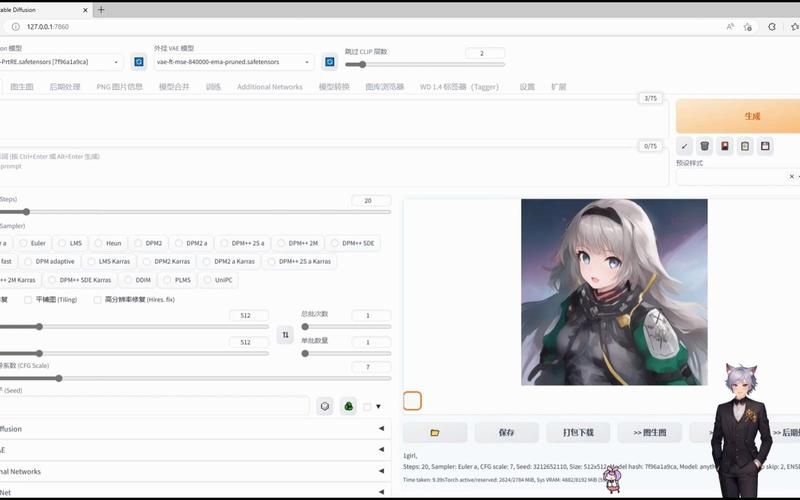
Task: Select the DPM++ 2M sampler
Action: [298, 243]
